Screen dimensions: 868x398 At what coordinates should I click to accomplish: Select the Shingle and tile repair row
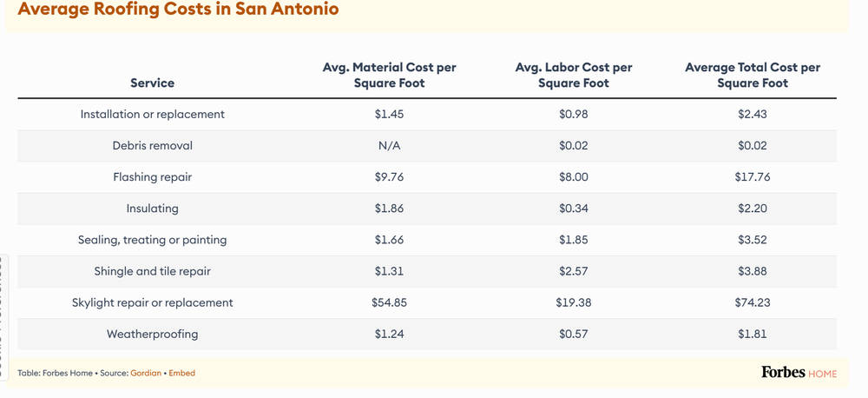pos(152,271)
